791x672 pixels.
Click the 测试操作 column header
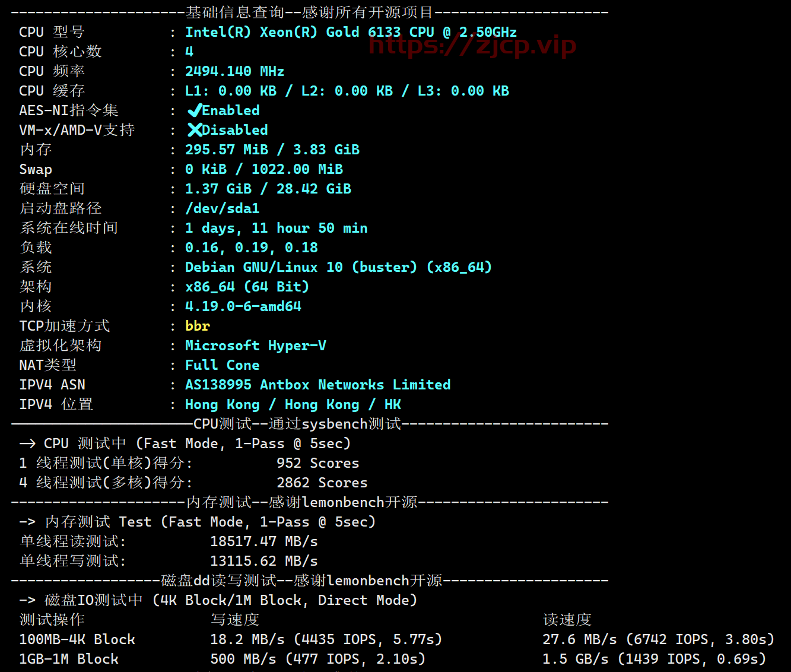52,620
